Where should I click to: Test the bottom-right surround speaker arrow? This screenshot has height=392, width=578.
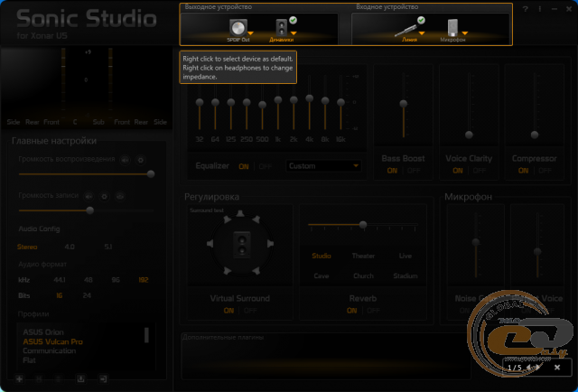[x=256, y=271]
